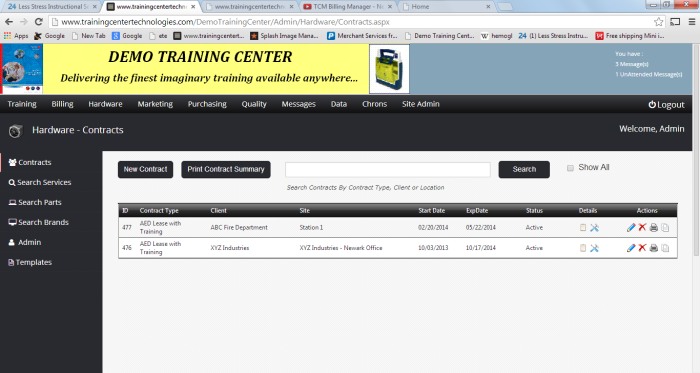Switch to TCM Billing Manager tab
Screen dimensions: 700x373
point(348,7)
